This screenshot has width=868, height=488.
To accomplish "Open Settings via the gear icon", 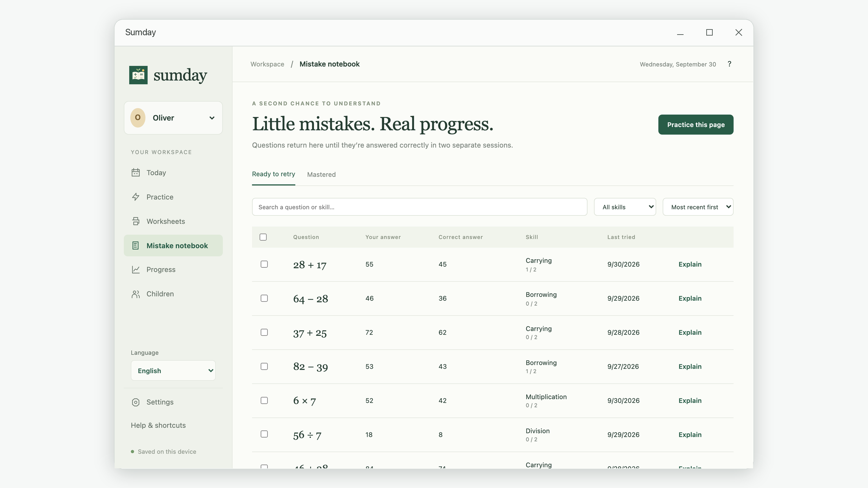I will 136,402.
